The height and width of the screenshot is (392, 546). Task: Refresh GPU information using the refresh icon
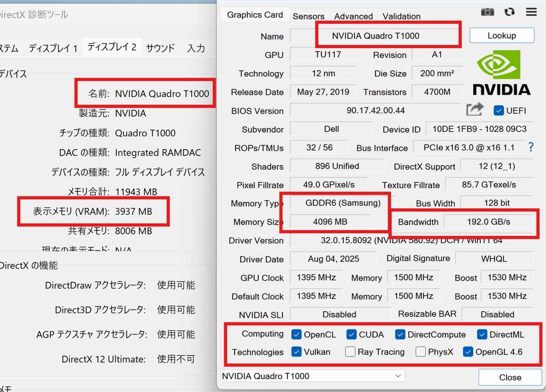509,12
